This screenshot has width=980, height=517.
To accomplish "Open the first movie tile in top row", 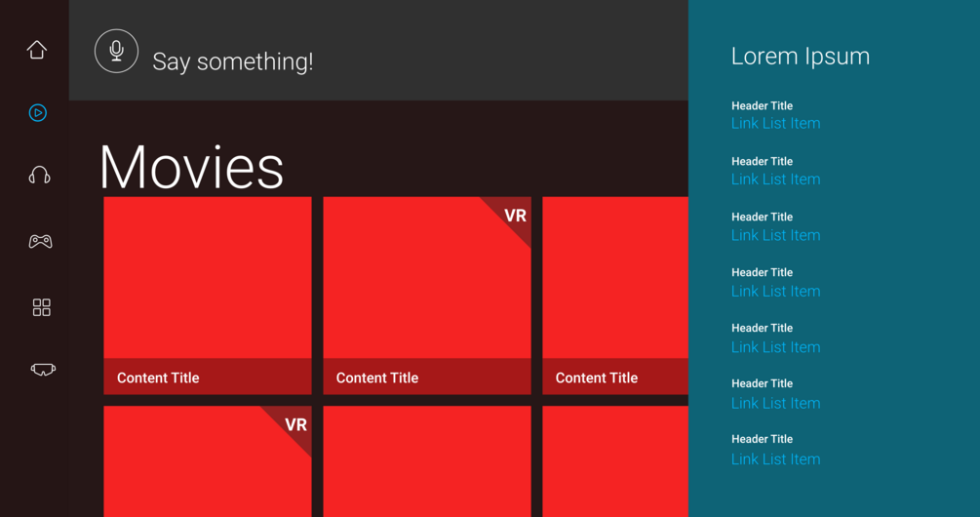I will pyautogui.click(x=208, y=278).
